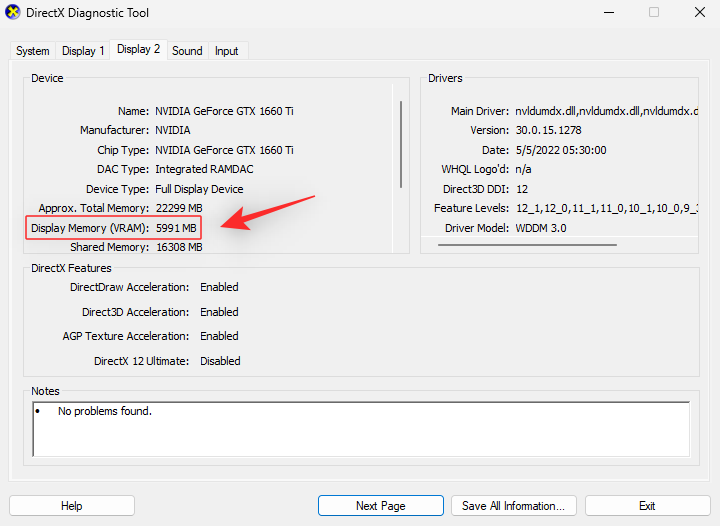Click the driver version 30.0.15.1278

(548, 130)
